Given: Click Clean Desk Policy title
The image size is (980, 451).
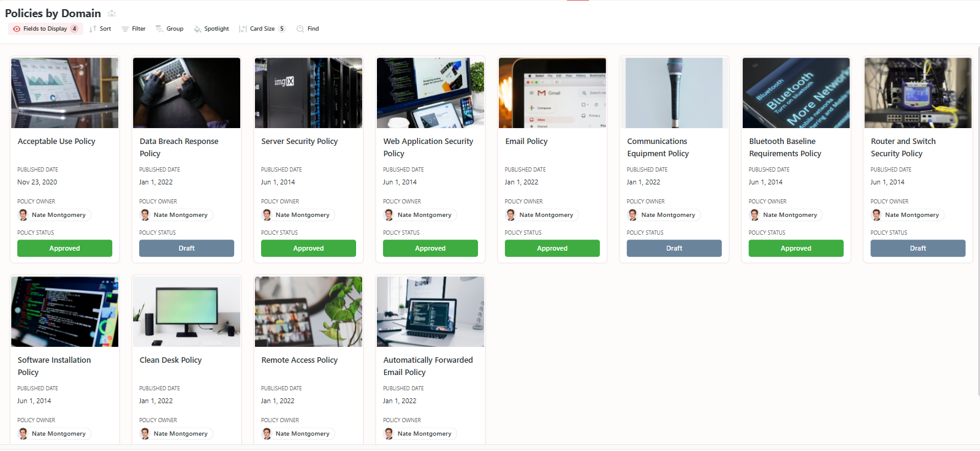Looking at the screenshot, I should pyautogui.click(x=170, y=360).
